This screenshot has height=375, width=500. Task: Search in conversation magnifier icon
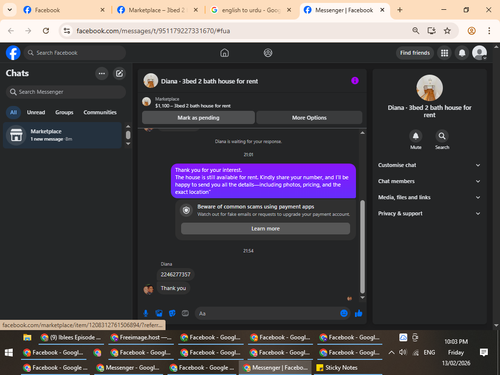tap(442, 136)
